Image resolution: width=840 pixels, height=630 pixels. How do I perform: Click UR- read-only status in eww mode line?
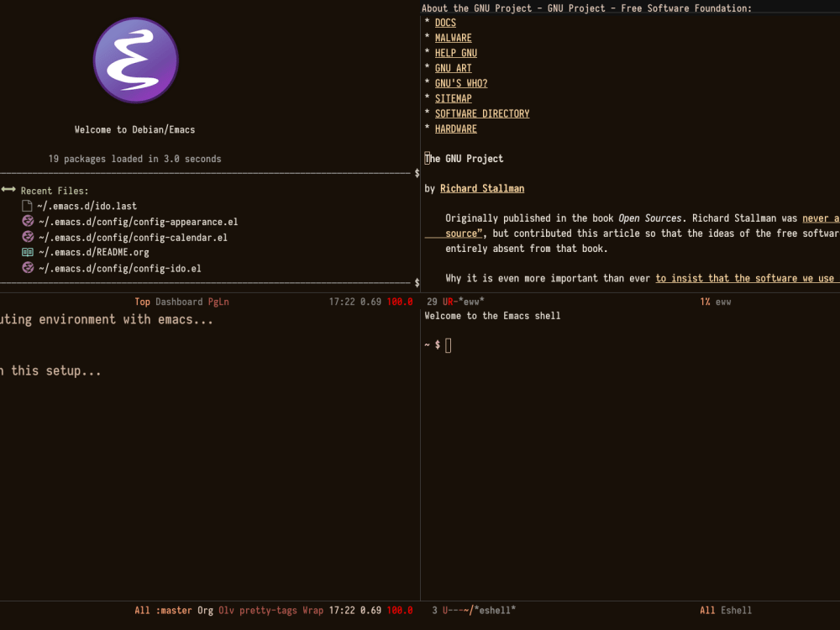click(450, 302)
